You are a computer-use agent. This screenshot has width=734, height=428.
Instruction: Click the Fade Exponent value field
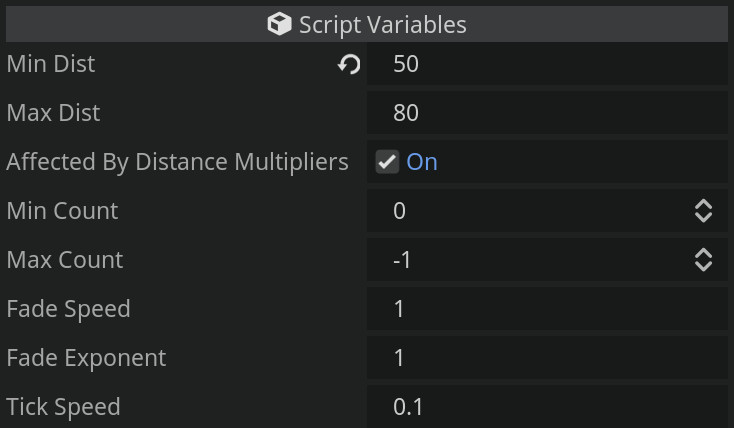point(547,358)
